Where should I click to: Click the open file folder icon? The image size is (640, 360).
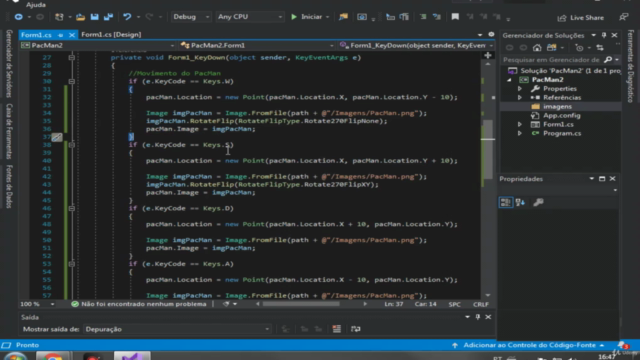(x=80, y=17)
